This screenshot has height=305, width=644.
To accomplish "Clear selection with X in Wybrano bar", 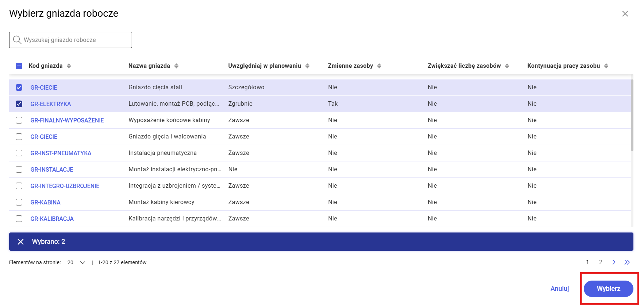I will point(21,242).
